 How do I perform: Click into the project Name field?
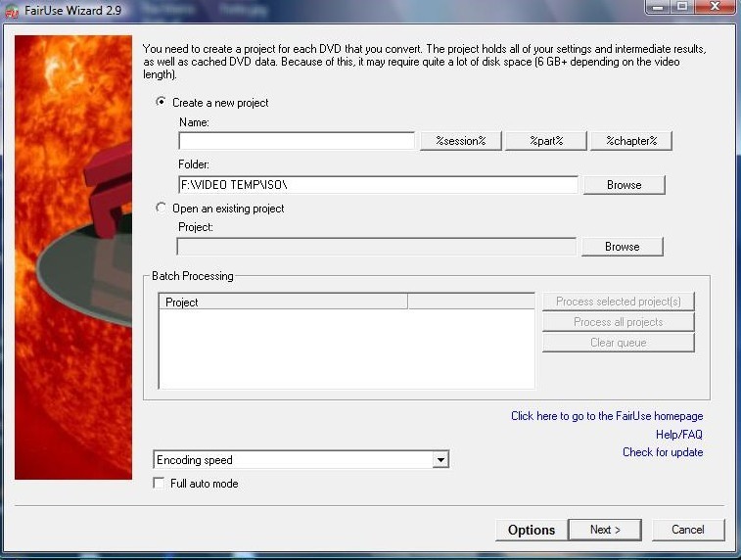[x=297, y=141]
